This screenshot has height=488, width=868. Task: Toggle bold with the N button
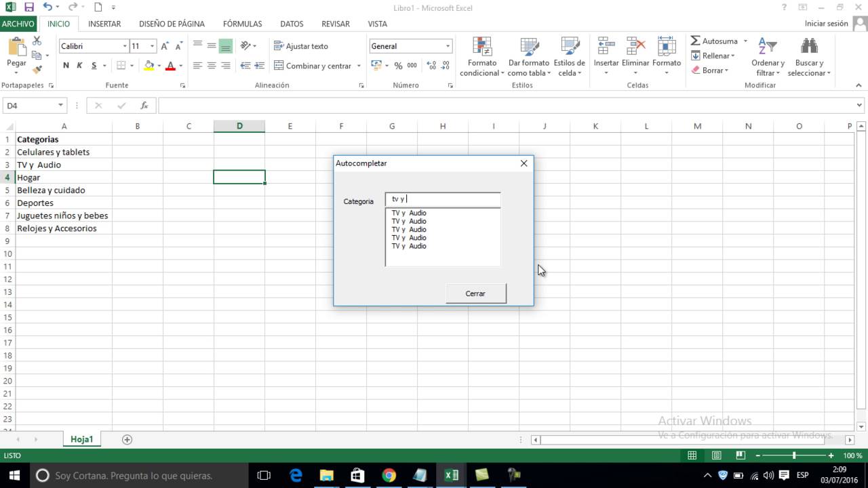(x=66, y=66)
